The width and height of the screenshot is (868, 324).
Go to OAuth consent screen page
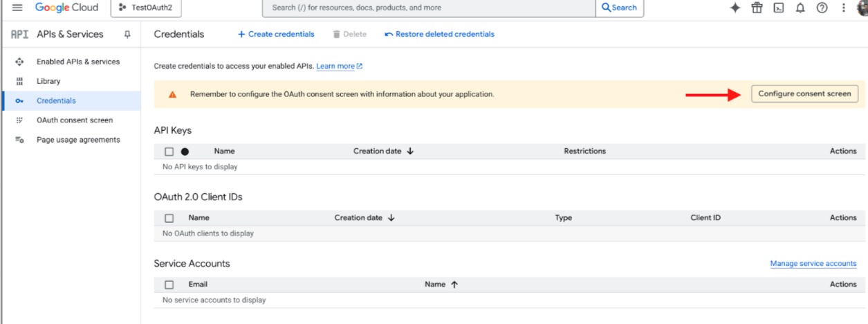pyautogui.click(x=75, y=120)
